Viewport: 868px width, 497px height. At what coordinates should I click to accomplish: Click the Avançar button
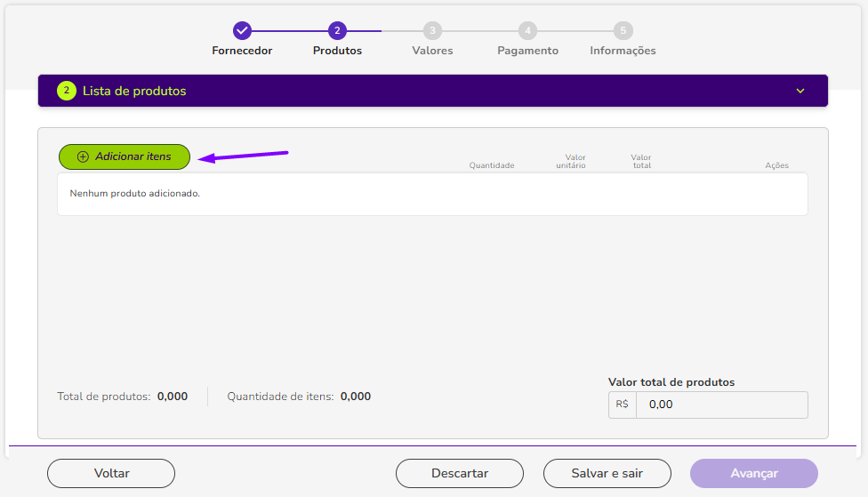[754, 473]
